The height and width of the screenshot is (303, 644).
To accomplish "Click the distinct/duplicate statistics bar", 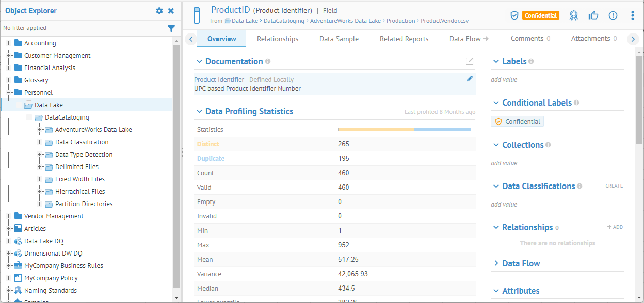I will click(x=404, y=130).
